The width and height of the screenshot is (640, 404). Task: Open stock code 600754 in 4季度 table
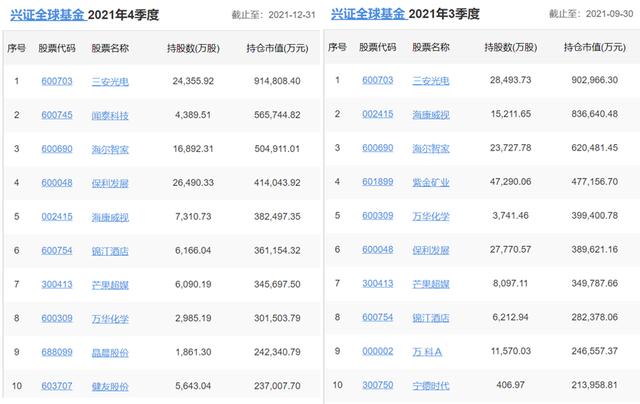57,251
